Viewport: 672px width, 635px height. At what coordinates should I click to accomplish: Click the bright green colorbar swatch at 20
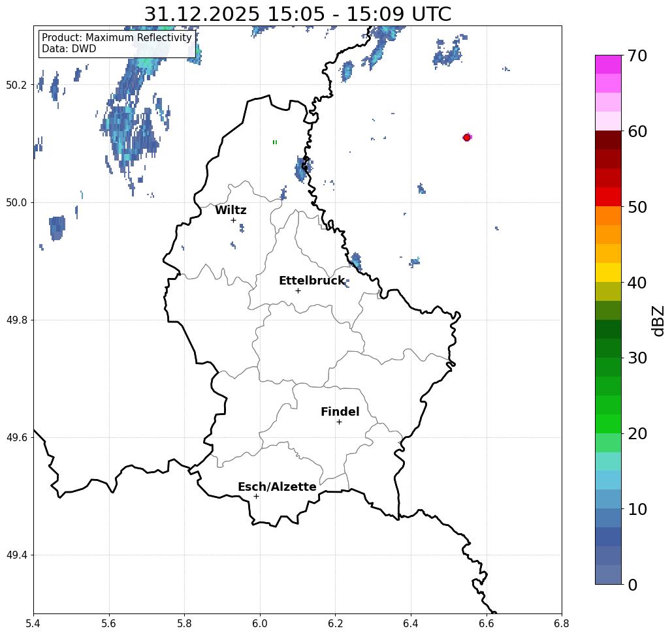(x=608, y=424)
